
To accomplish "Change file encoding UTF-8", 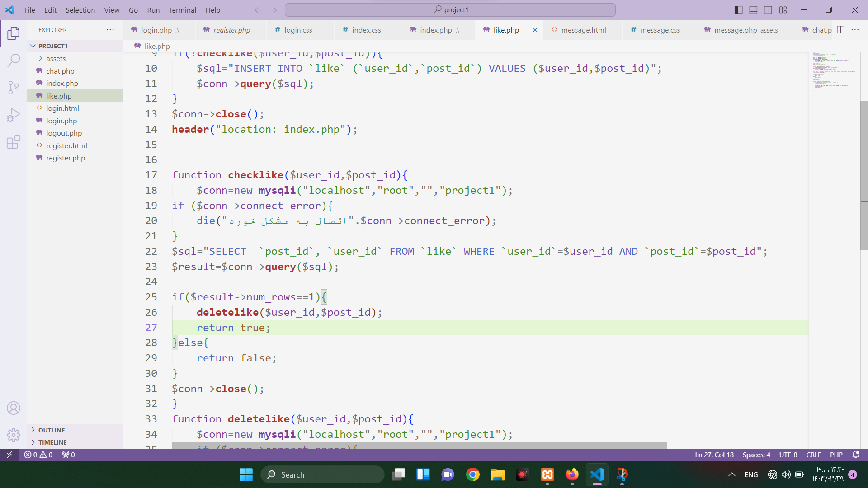I will [x=788, y=455].
